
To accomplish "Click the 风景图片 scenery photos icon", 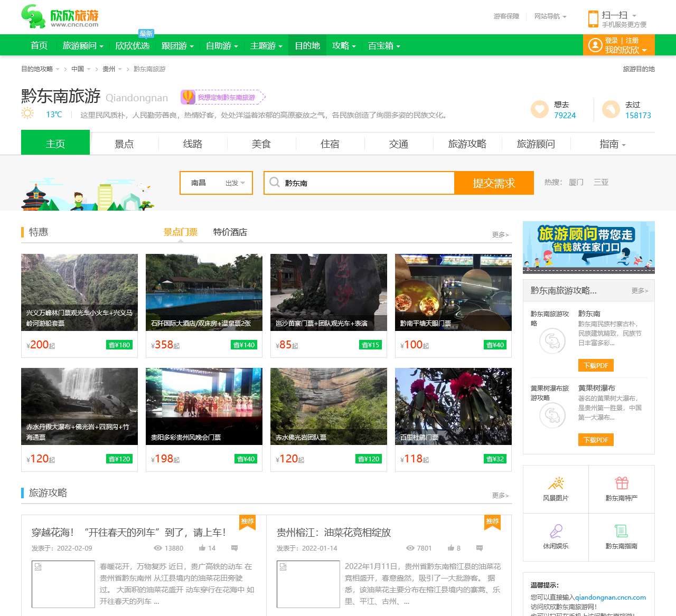I will [555, 482].
